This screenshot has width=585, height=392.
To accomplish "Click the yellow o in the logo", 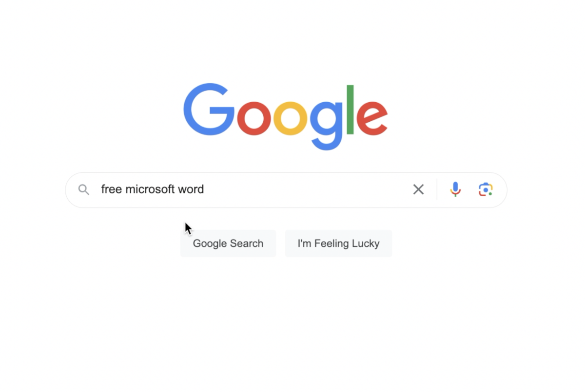I will [x=290, y=118].
